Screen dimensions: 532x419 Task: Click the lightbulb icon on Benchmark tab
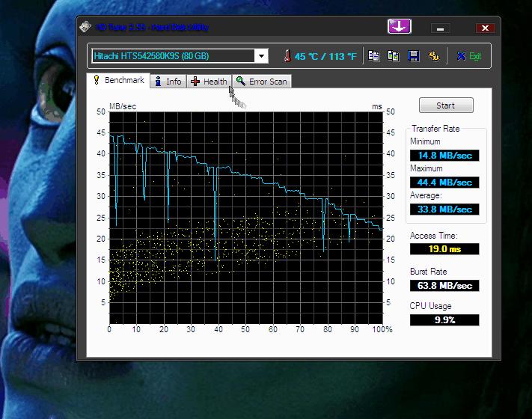97,80
